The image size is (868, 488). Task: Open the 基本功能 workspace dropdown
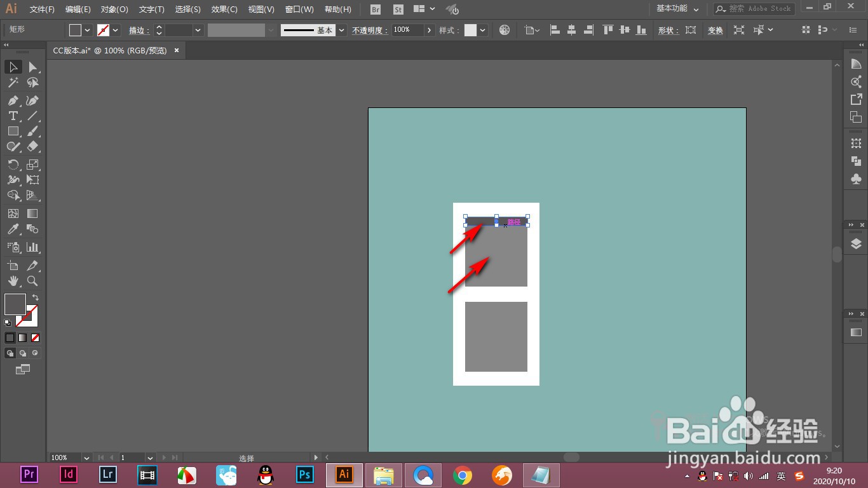click(x=677, y=9)
